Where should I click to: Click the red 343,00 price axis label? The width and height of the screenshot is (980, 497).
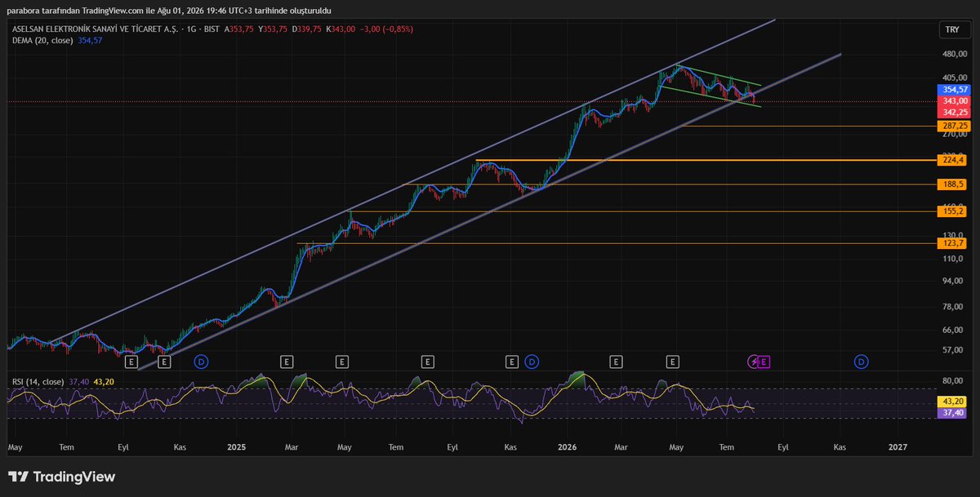click(x=955, y=100)
